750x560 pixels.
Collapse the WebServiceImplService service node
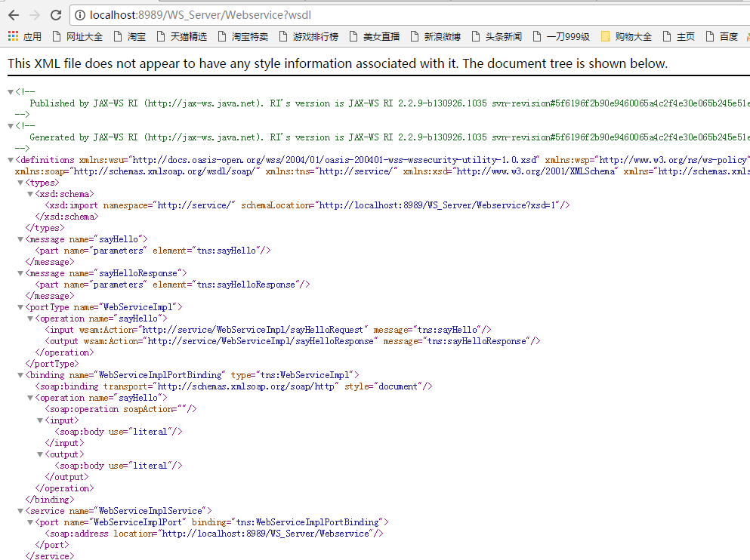click(x=19, y=510)
